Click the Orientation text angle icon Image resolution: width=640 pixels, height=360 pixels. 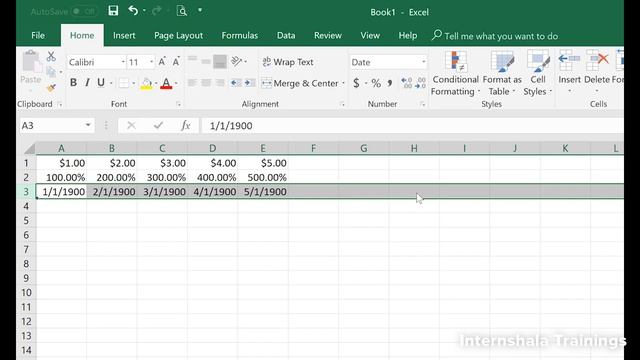click(x=237, y=61)
